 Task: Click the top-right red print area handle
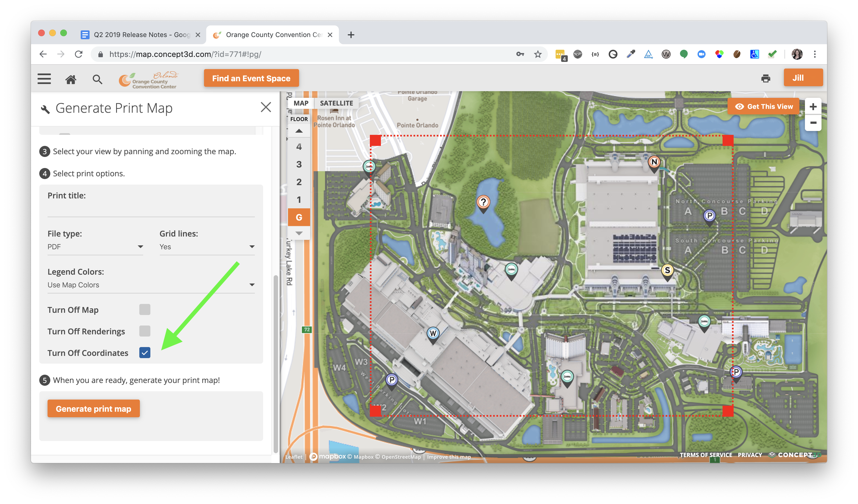728,141
